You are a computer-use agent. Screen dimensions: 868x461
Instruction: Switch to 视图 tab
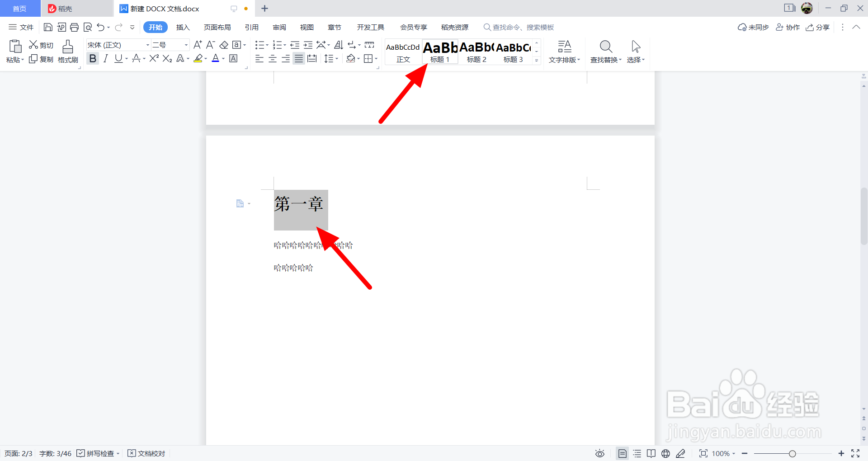point(307,27)
